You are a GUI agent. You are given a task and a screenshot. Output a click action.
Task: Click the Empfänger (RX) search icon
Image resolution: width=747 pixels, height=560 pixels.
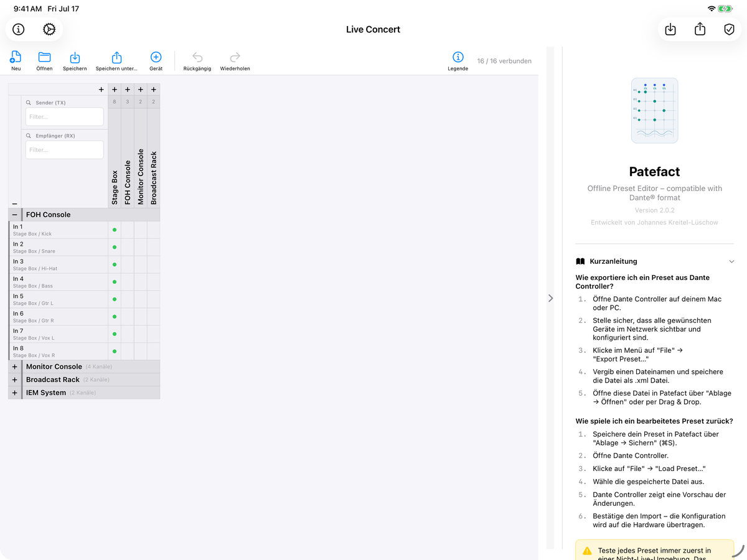click(29, 136)
